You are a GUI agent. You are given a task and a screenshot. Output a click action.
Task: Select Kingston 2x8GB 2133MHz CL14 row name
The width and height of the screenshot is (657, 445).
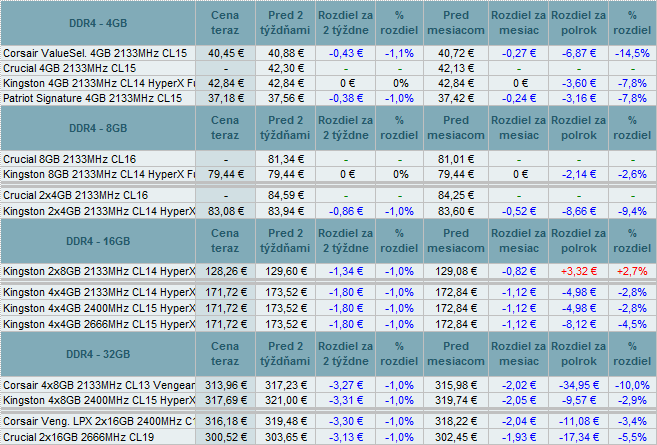coord(99,272)
